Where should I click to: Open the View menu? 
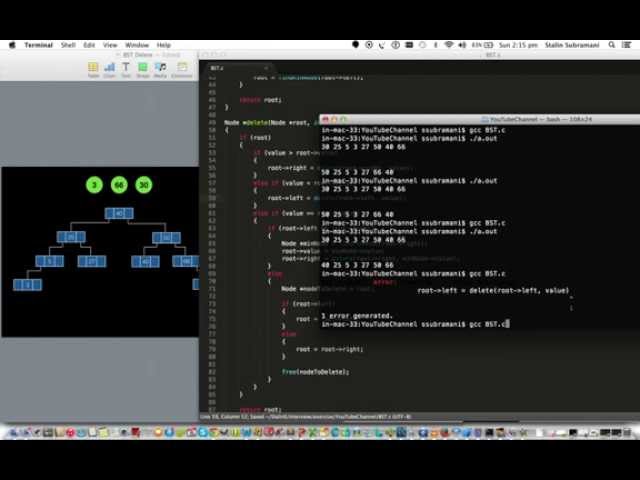click(x=110, y=45)
